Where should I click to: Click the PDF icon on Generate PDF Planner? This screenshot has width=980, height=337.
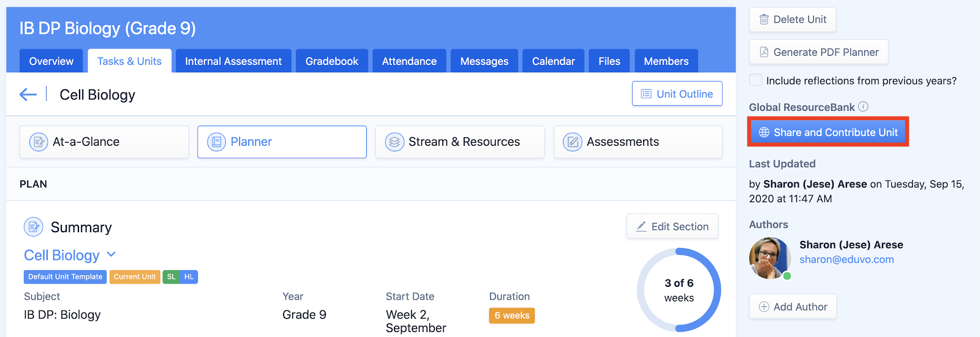pos(764,52)
